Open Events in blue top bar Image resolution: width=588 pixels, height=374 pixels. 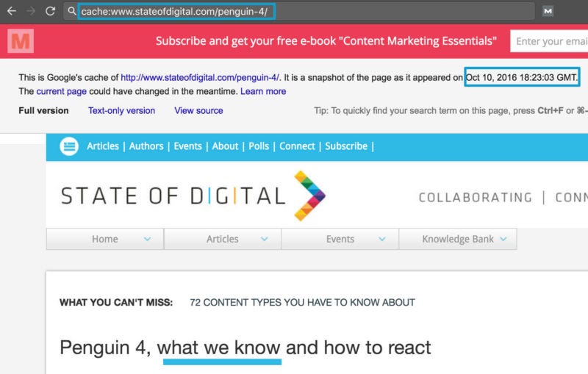tap(188, 146)
